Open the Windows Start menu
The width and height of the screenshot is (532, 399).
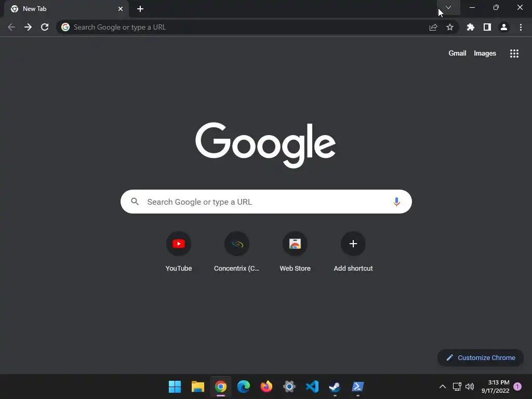(x=175, y=387)
